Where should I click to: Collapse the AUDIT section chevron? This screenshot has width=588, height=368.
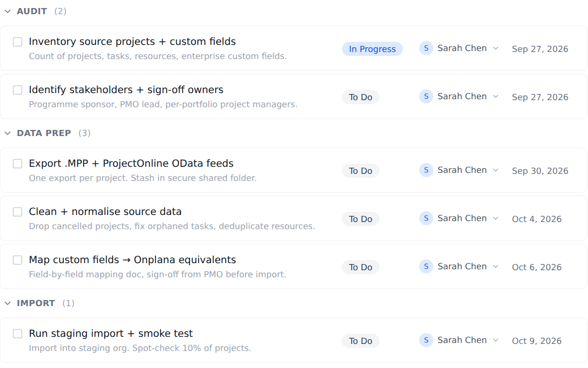(8, 11)
